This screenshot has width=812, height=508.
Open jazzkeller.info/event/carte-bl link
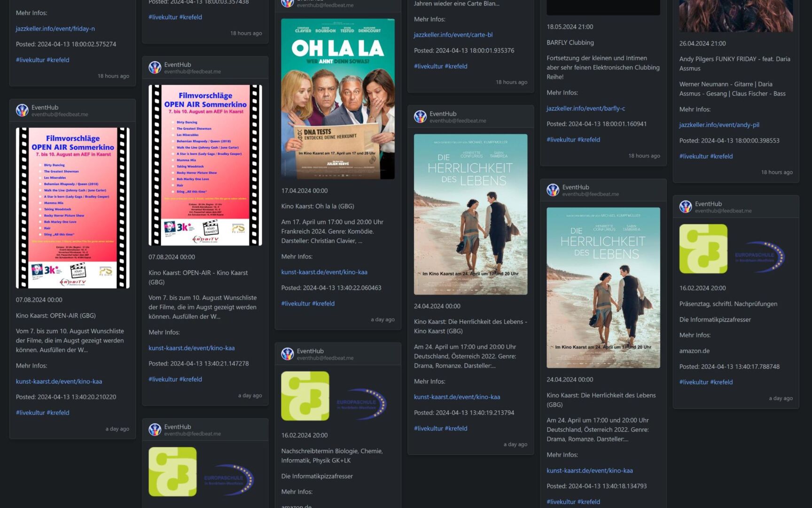[x=453, y=35]
